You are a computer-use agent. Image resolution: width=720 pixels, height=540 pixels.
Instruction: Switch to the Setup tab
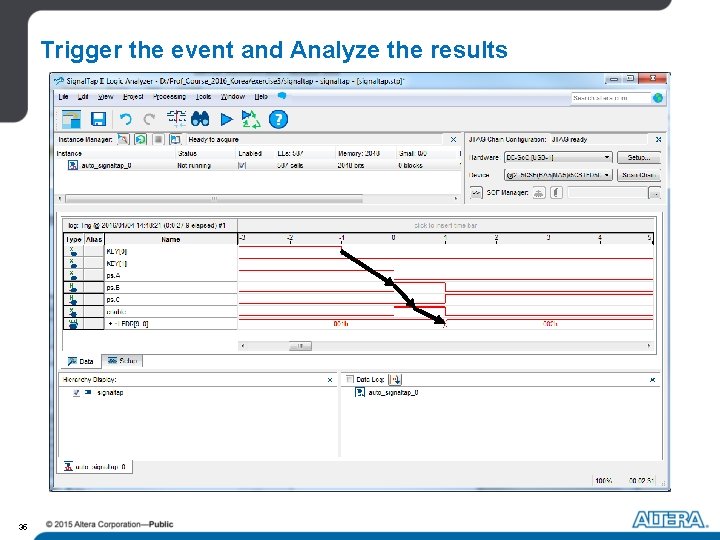pyautogui.click(x=122, y=361)
